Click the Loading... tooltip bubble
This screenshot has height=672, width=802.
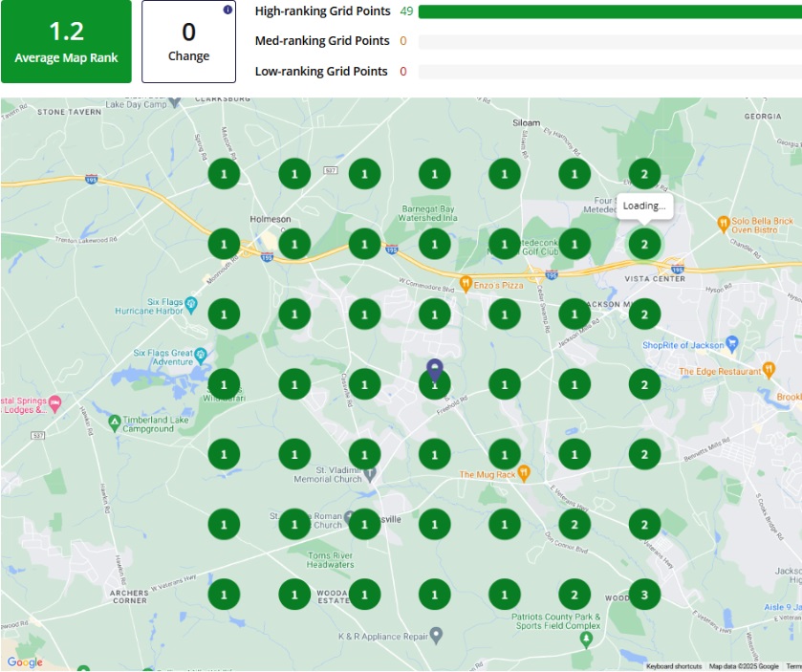click(x=644, y=206)
